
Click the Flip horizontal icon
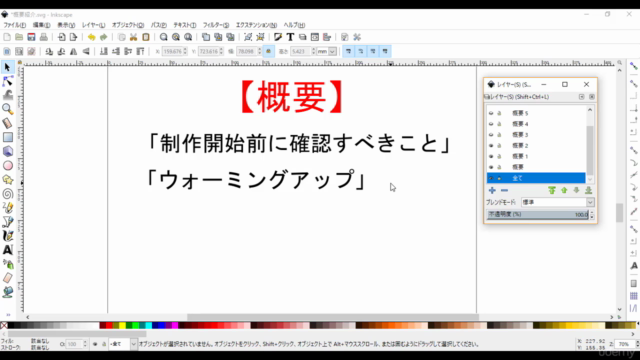click(73, 51)
